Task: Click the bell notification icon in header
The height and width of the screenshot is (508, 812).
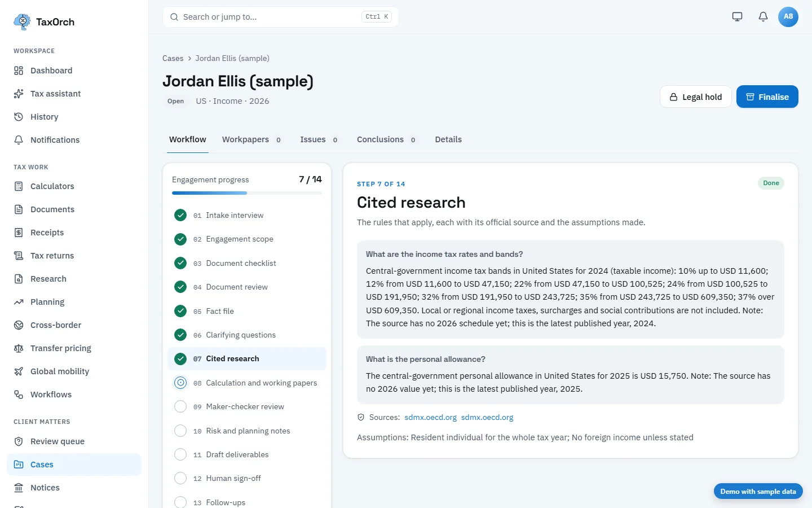Action: (763, 16)
